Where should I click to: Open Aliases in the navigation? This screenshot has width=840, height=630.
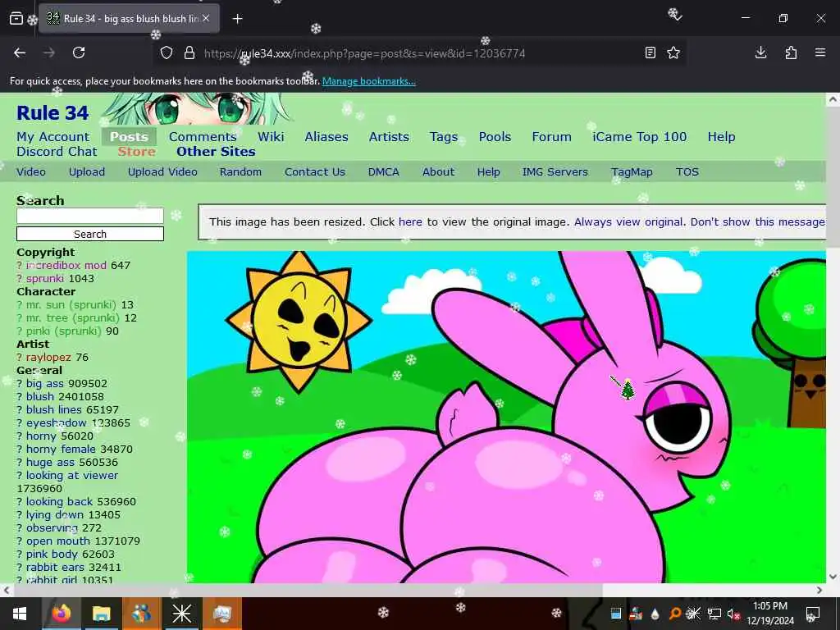pyautogui.click(x=326, y=137)
